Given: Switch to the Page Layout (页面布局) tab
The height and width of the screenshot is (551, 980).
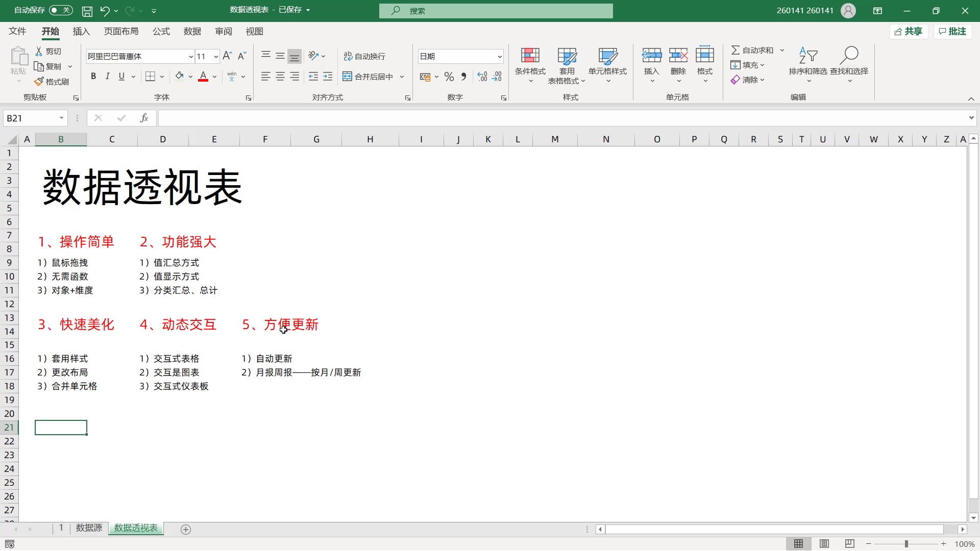Looking at the screenshot, I should [x=121, y=32].
